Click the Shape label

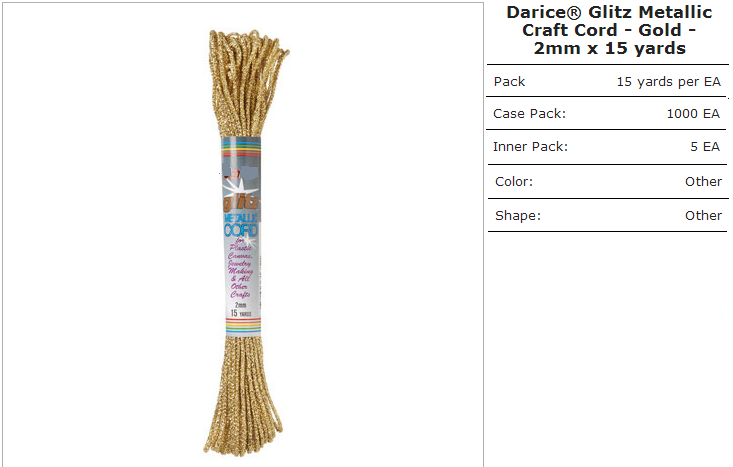517,216
